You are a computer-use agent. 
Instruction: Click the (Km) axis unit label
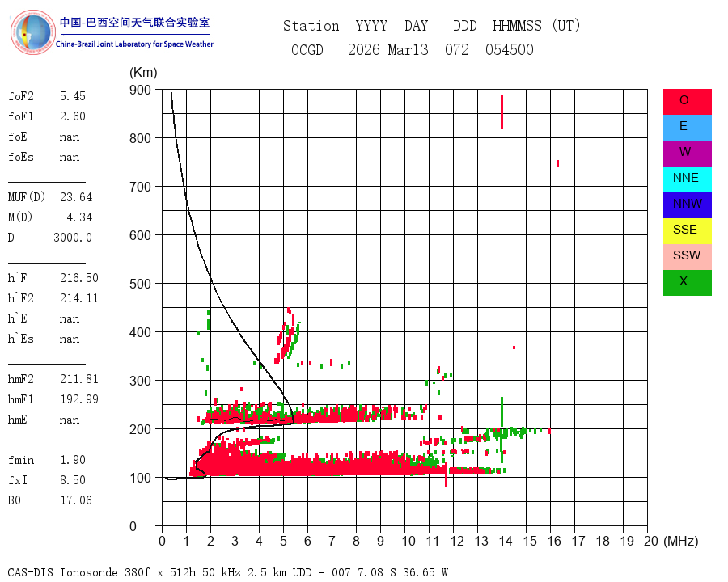(x=143, y=73)
